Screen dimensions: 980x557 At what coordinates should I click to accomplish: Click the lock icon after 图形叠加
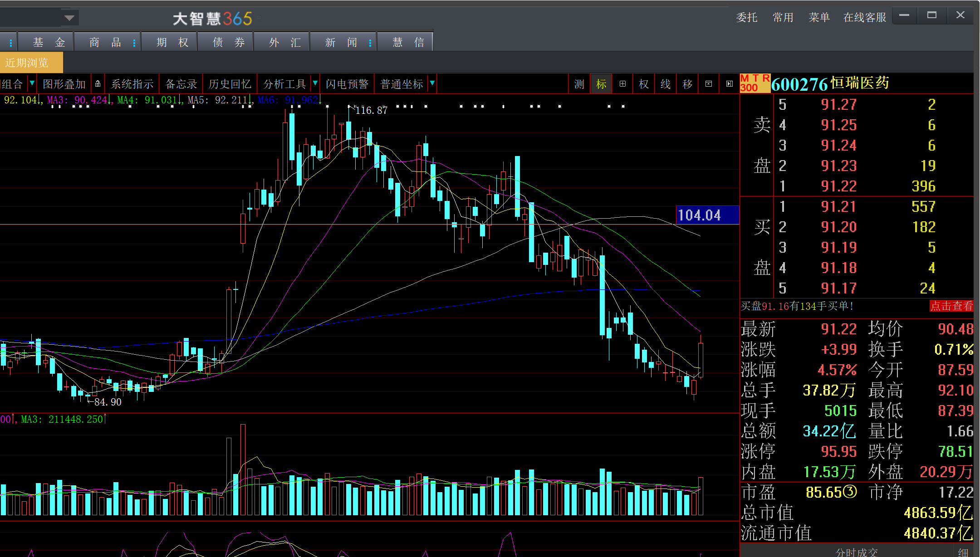tap(98, 84)
